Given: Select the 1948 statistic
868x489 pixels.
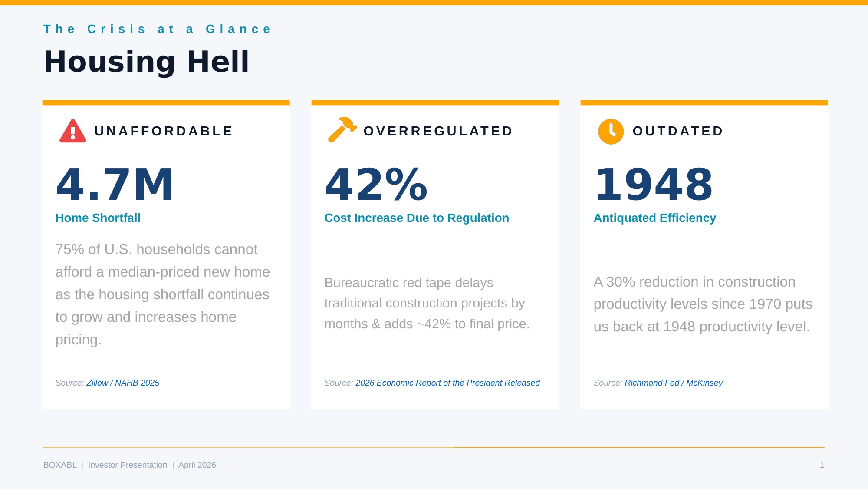Looking at the screenshot, I should [654, 185].
